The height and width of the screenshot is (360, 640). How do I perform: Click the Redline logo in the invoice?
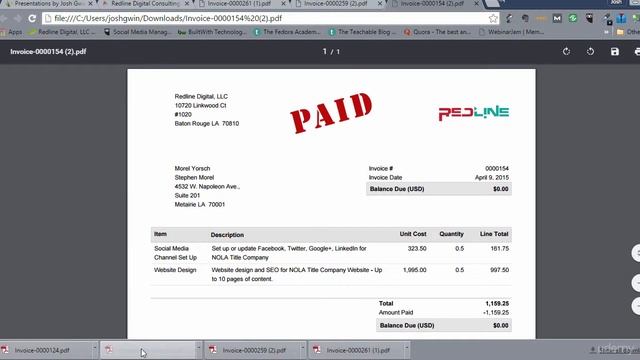473,113
